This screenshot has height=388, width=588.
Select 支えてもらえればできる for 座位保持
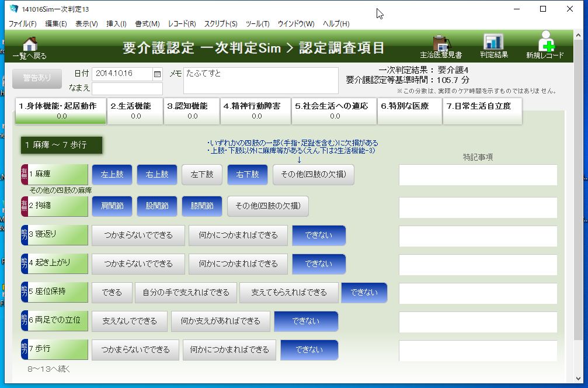coord(288,293)
